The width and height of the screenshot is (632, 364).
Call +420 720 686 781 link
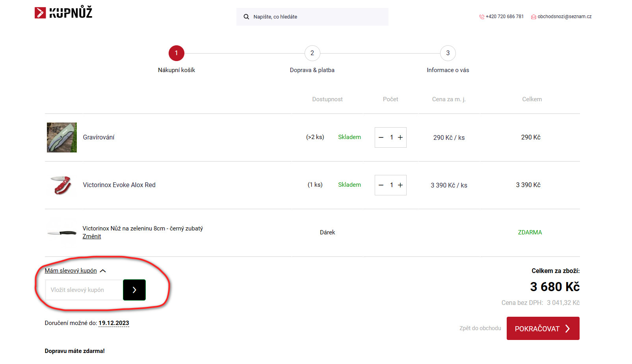(x=504, y=17)
